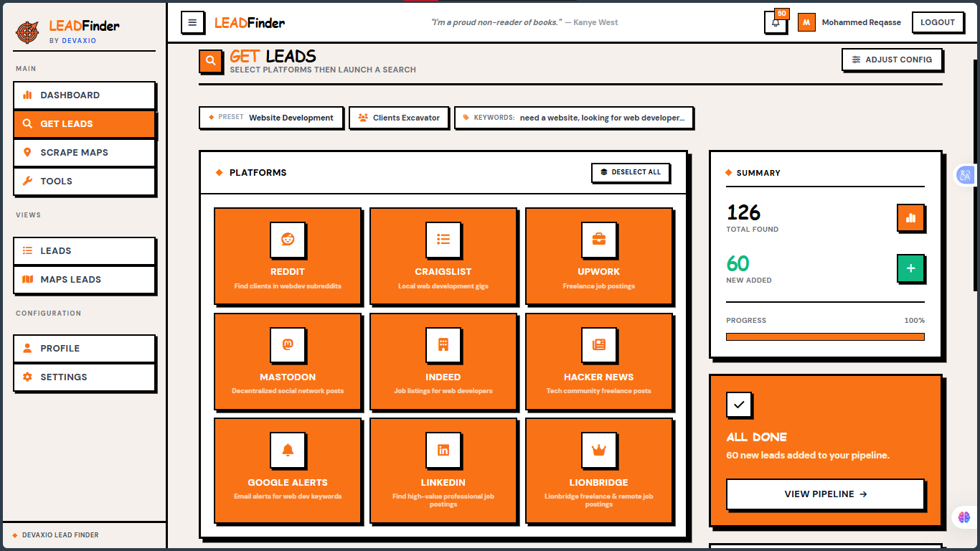Click the Website Development preset chip
Image resolution: width=980 pixels, height=551 pixels.
pos(271,118)
